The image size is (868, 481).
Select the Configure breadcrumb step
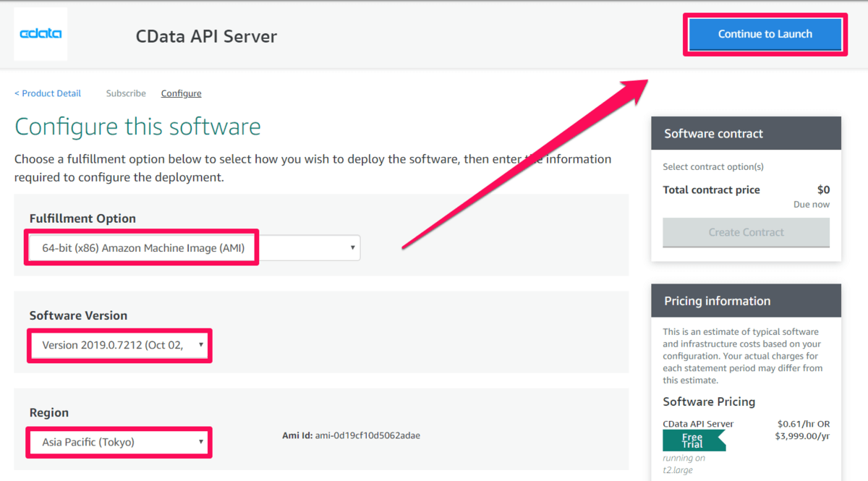click(x=181, y=93)
